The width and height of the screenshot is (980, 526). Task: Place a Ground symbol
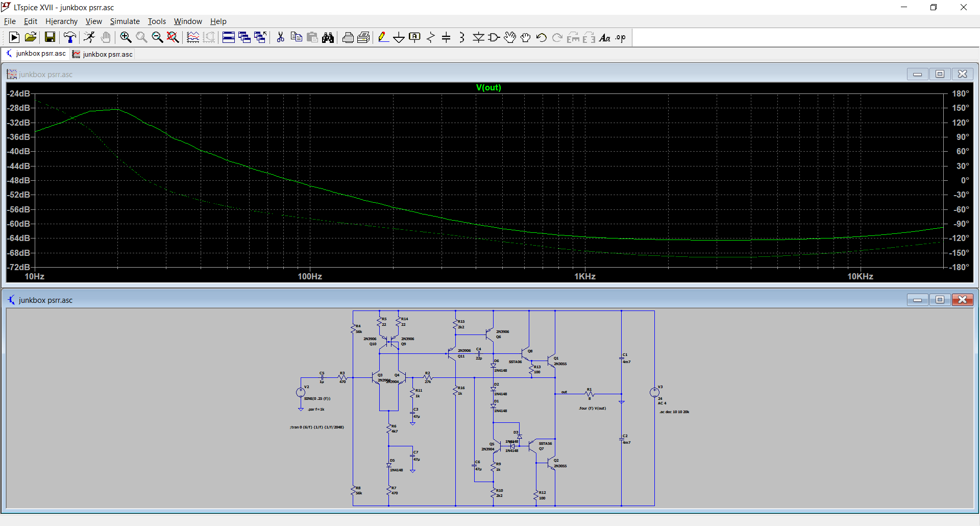click(x=399, y=37)
